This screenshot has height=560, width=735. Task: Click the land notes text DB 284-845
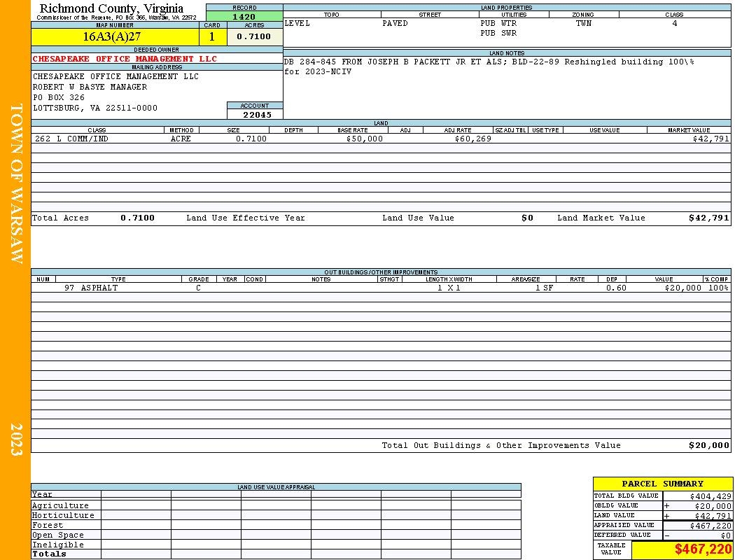click(310, 62)
